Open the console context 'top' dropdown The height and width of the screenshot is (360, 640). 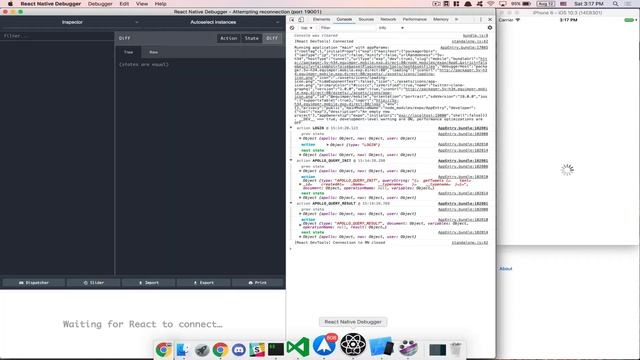pos(307,28)
